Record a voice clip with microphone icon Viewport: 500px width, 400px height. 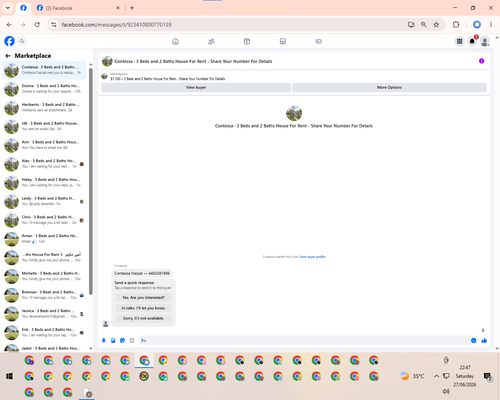[x=104, y=340]
